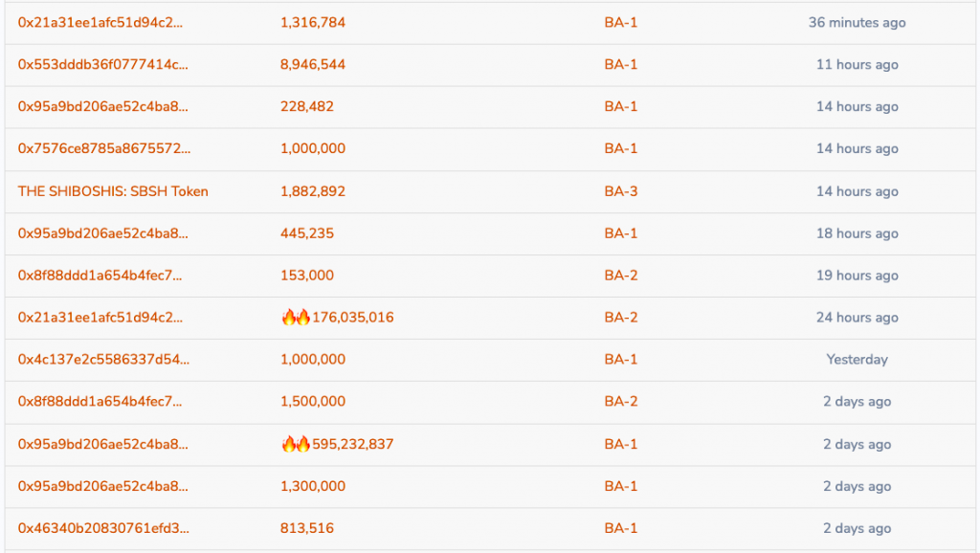Click the 1,882,892 burn amount

[x=313, y=191]
